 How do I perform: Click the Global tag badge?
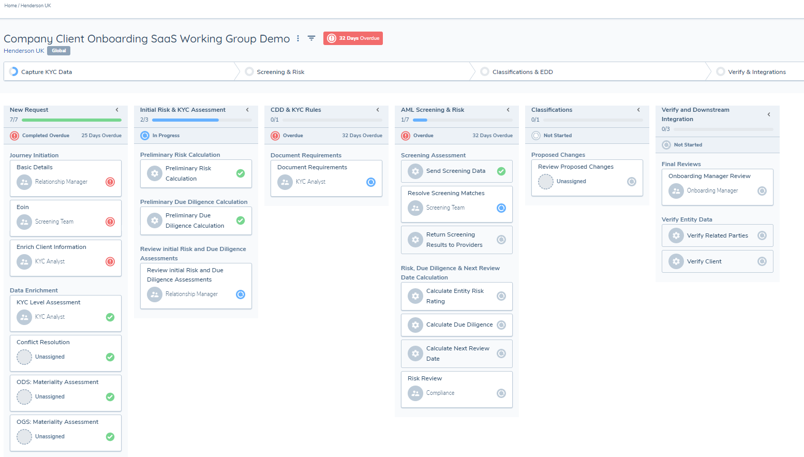tap(59, 51)
